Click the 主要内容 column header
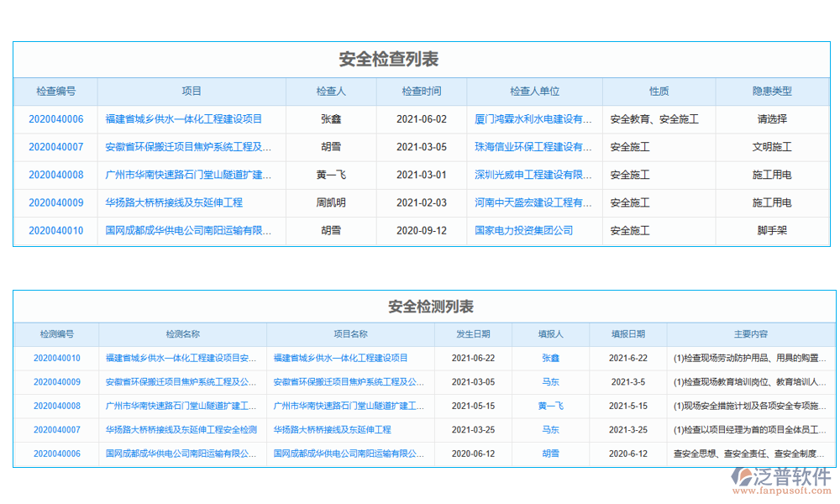The width and height of the screenshot is (840, 504). (750, 334)
